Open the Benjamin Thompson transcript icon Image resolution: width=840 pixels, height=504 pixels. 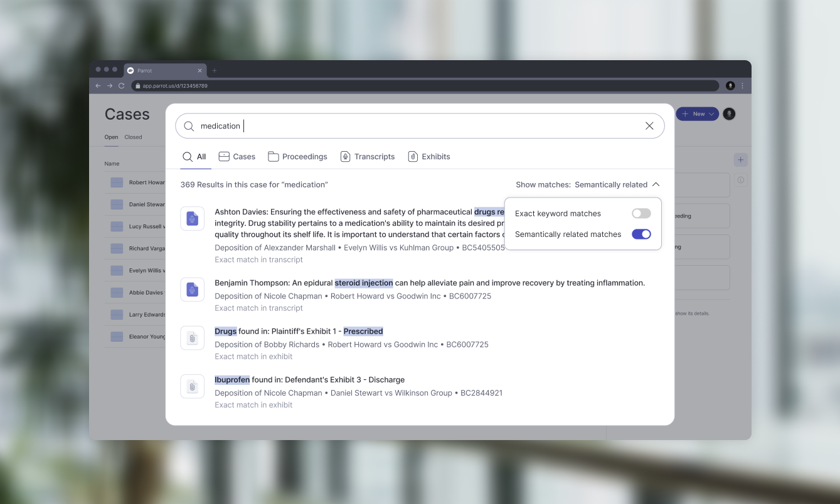[193, 290]
